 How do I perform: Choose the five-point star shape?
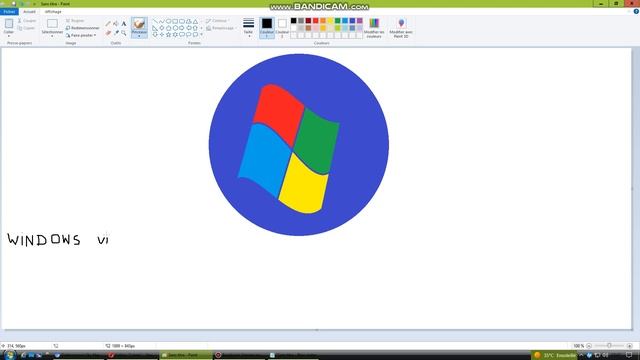coord(168,35)
